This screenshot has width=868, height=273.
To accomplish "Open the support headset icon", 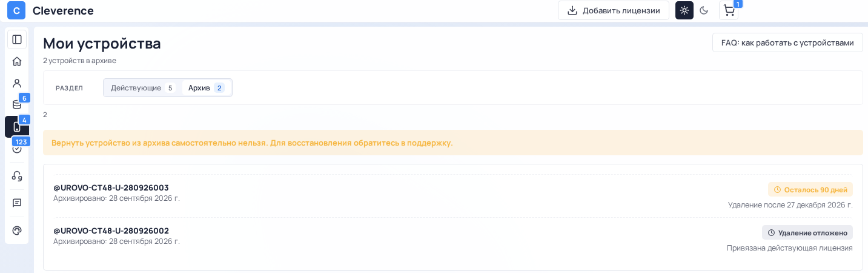I will point(17,176).
